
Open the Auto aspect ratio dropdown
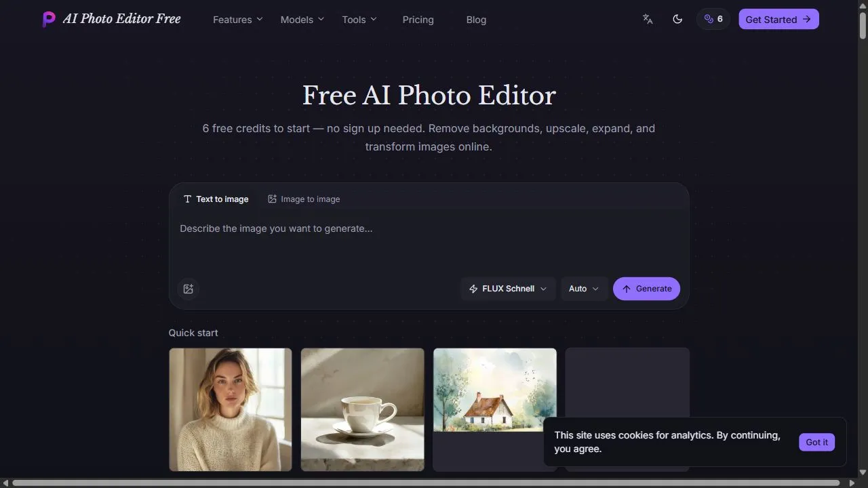(x=584, y=289)
